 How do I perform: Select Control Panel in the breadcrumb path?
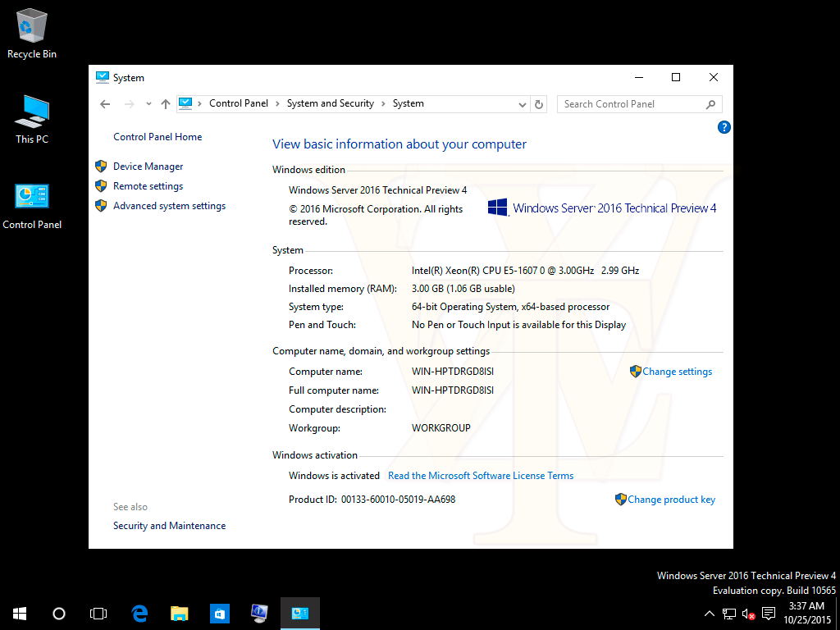(239, 103)
